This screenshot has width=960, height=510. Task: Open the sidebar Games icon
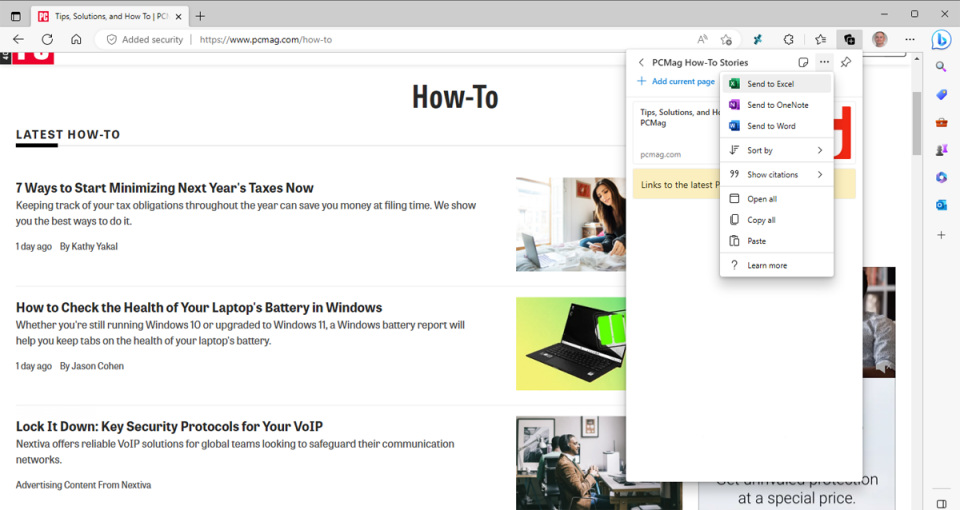941,149
